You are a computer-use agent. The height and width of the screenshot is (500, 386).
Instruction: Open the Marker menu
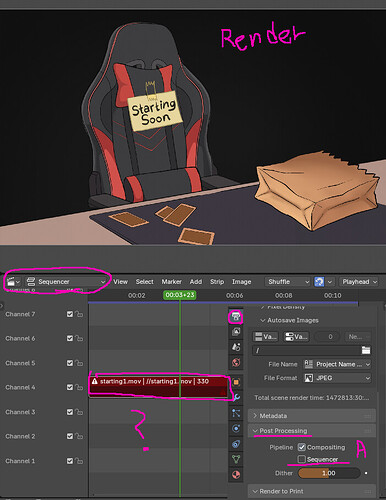pyautogui.click(x=171, y=282)
